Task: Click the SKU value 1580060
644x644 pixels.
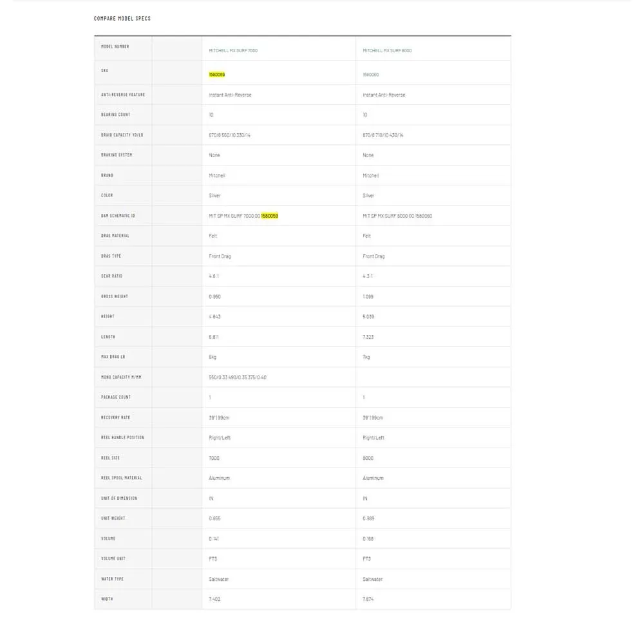Action: click(370, 75)
